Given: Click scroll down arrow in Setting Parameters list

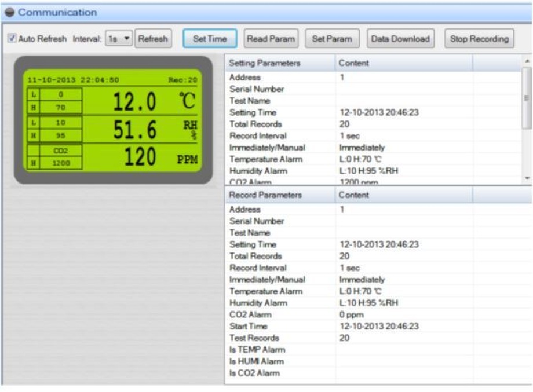Looking at the screenshot, I should 527,178.
